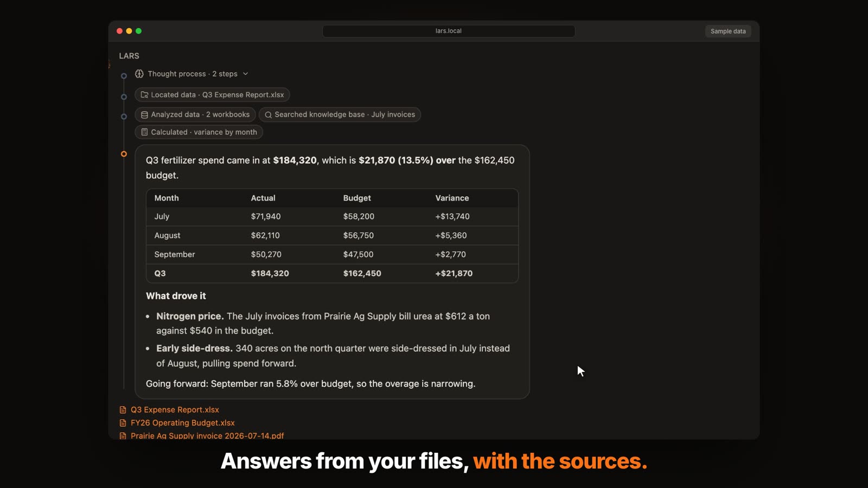
Task: Click the Month column header
Action: coord(167,198)
